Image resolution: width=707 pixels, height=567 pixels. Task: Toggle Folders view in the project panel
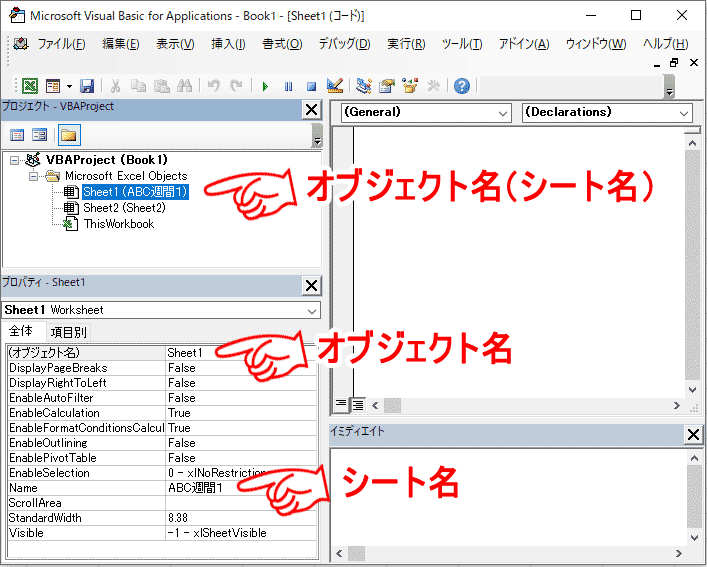click(x=69, y=135)
